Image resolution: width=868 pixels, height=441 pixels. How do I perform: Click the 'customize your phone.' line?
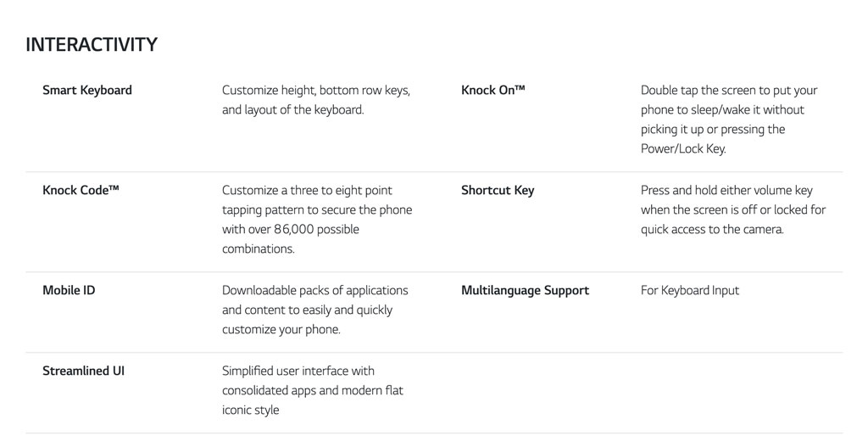[281, 329]
